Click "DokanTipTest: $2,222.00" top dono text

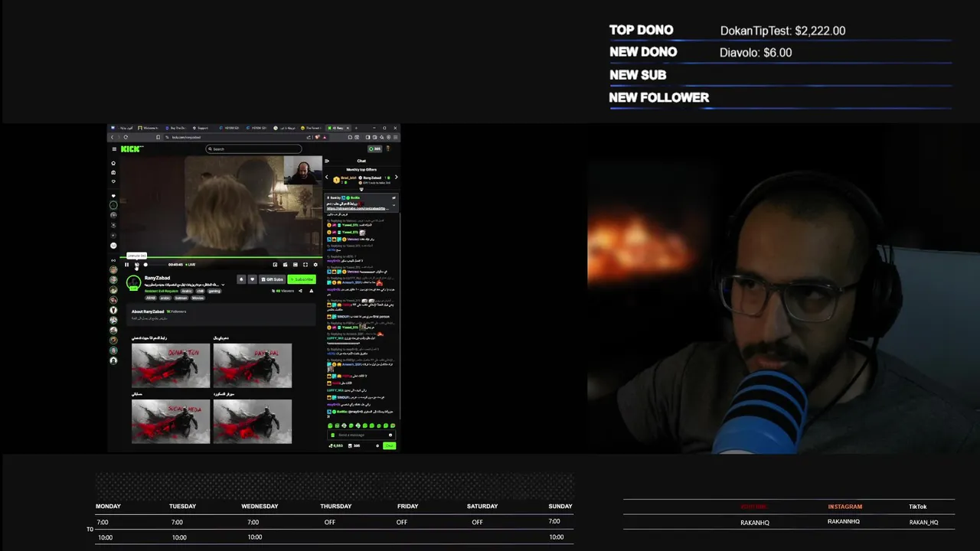[x=782, y=31]
